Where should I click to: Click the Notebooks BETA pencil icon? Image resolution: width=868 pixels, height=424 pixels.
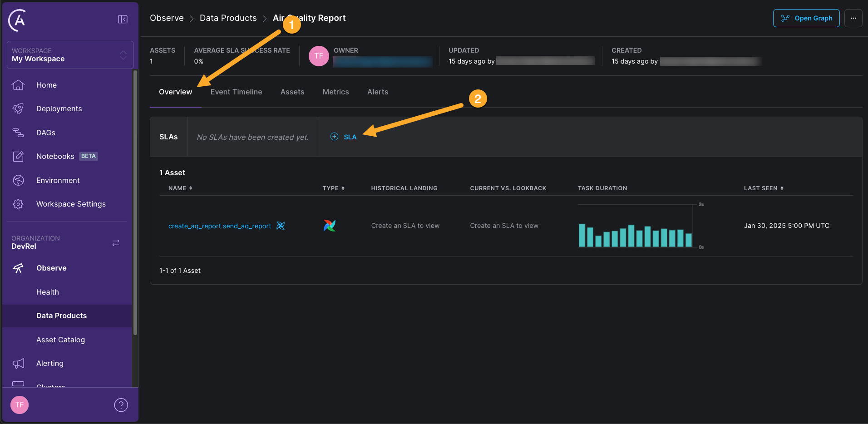pos(18,156)
